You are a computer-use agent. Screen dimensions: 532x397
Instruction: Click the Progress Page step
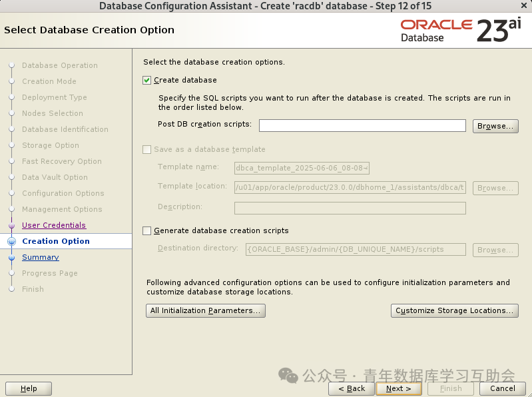(50, 273)
